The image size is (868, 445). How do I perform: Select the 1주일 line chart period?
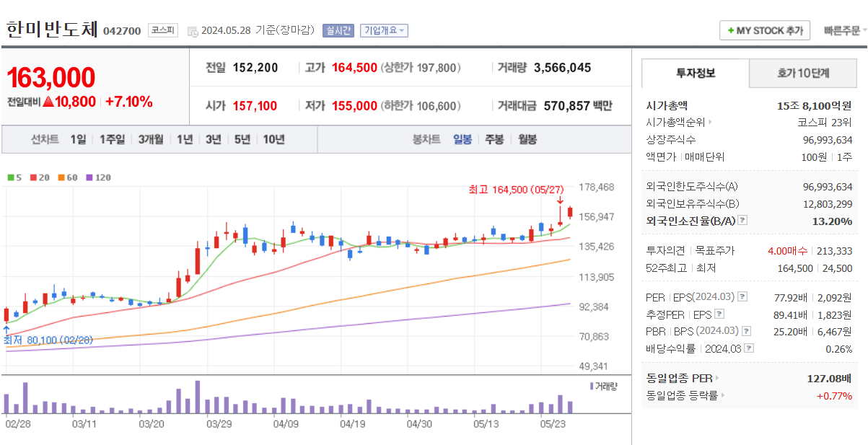click(112, 140)
